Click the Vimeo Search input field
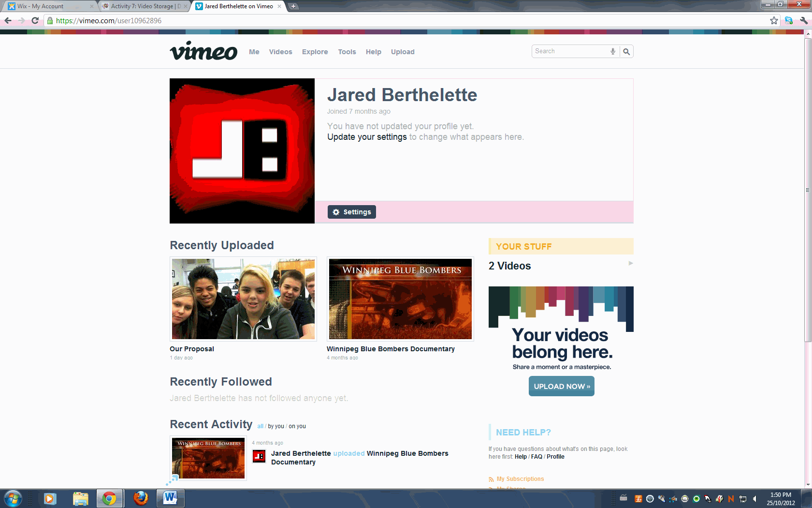The width and height of the screenshot is (812, 508). point(570,51)
